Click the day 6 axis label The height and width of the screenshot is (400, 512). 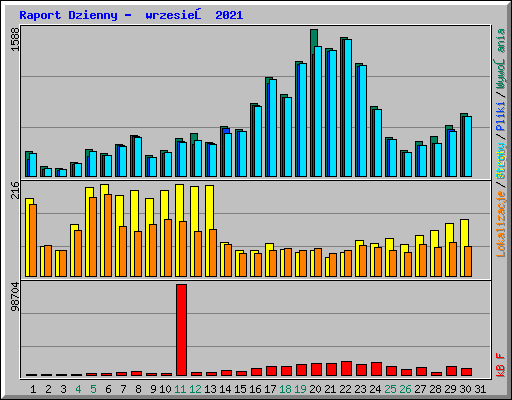point(108,389)
